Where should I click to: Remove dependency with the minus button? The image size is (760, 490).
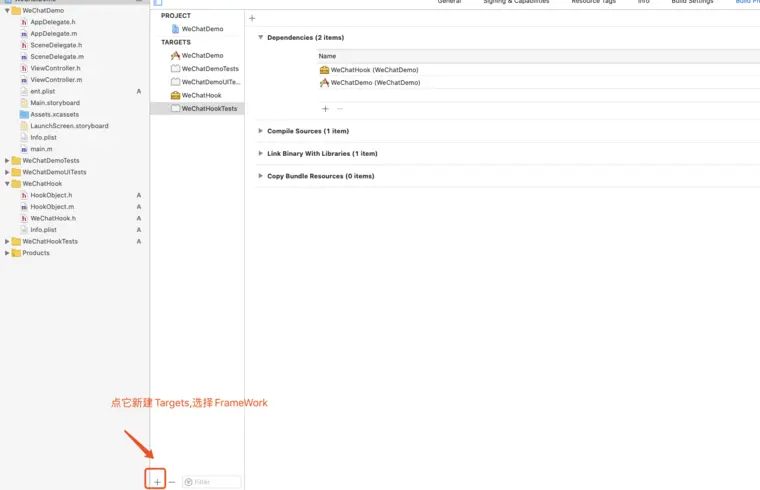(340, 109)
